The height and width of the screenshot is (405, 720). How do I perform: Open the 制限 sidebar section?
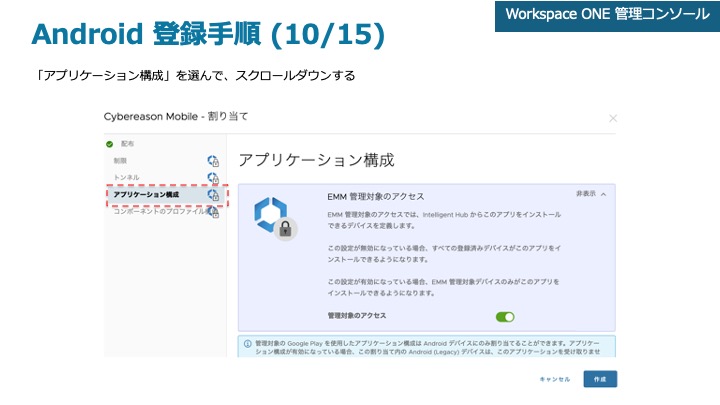tap(120, 161)
